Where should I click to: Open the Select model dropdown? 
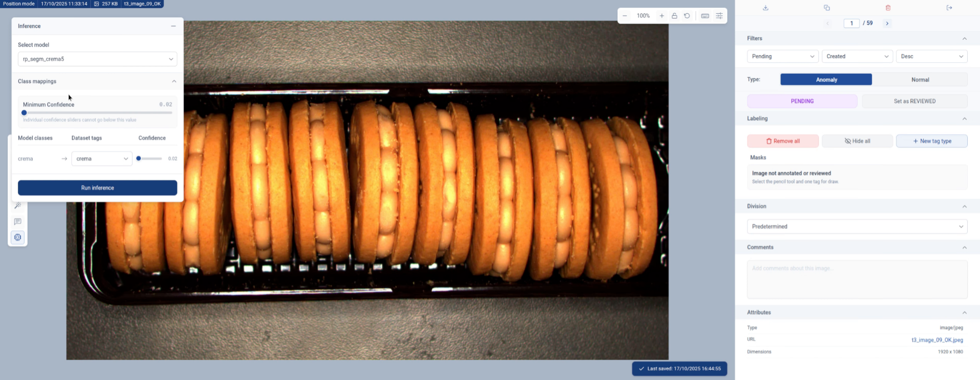[97, 59]
